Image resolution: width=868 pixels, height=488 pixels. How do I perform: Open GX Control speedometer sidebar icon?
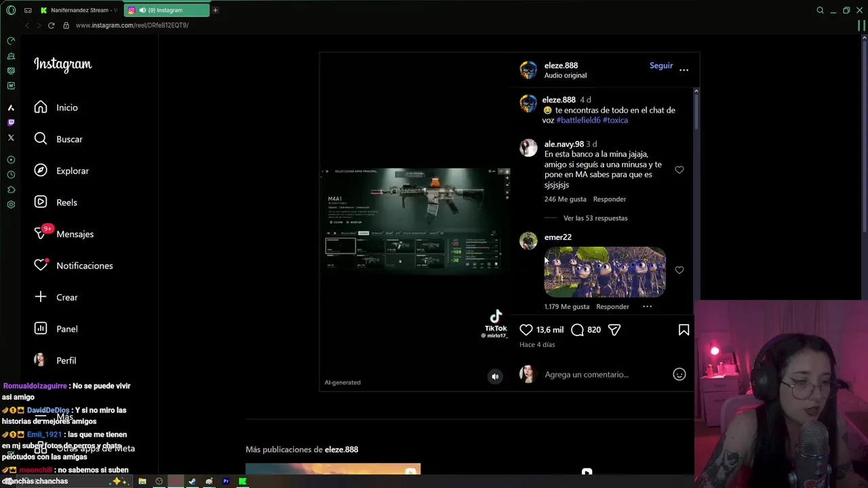[x=11, y=41]
